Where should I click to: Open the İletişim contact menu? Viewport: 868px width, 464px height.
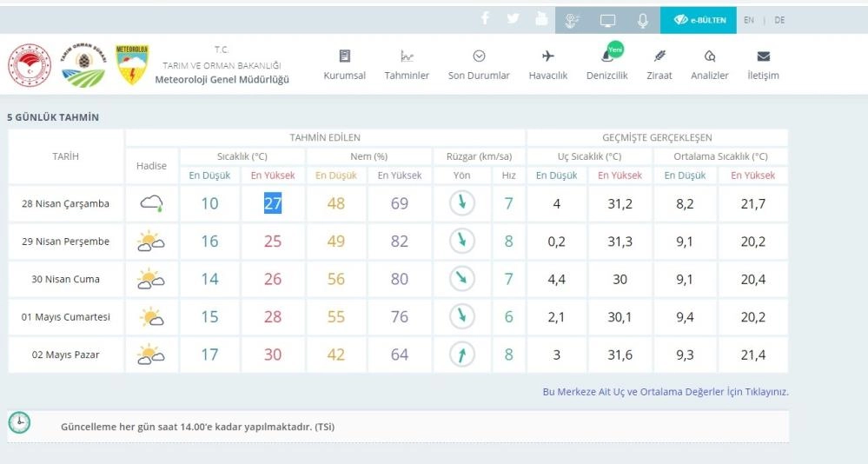click(763, 64)
